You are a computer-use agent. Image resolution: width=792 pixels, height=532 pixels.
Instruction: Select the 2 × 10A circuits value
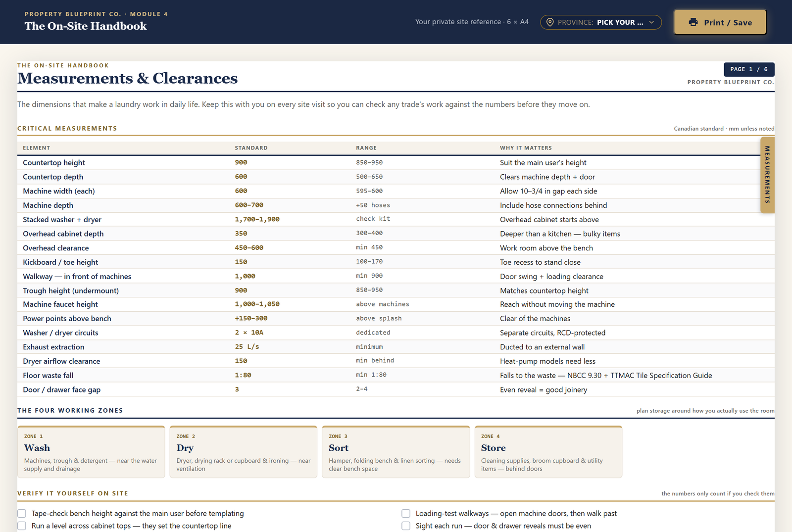pyautogui.click(x=249, y=333)
